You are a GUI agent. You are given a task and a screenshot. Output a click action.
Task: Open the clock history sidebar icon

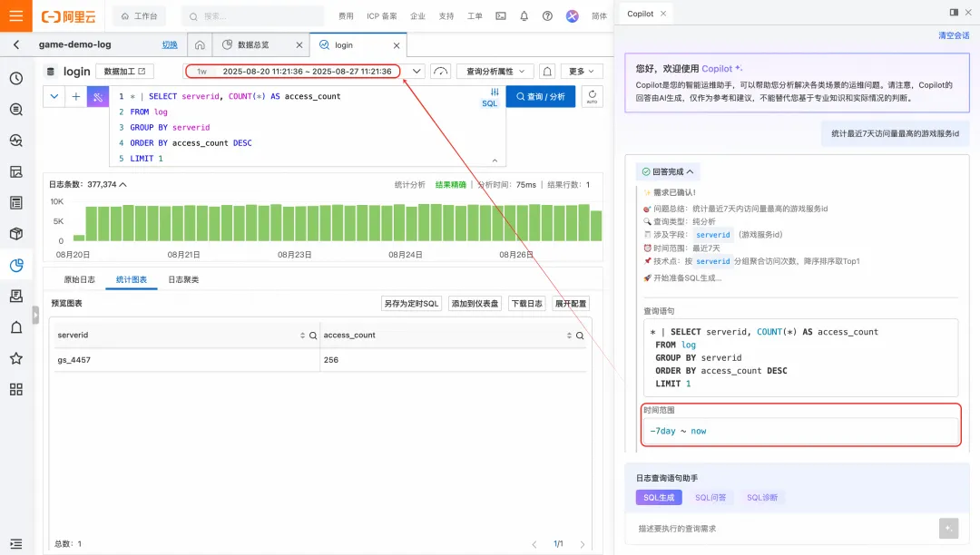(x=16, y=79)
